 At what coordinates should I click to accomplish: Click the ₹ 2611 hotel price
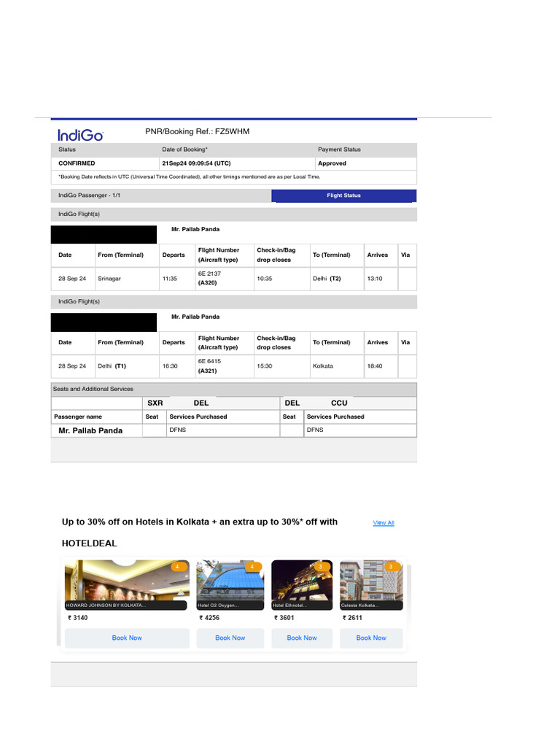pos(352,618)
